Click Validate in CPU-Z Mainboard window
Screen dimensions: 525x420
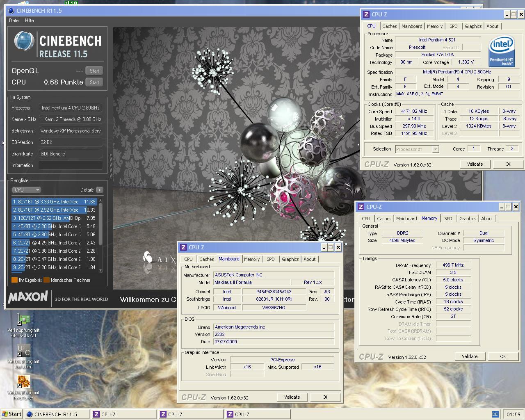pyautogui.click(x=292, y=397)
